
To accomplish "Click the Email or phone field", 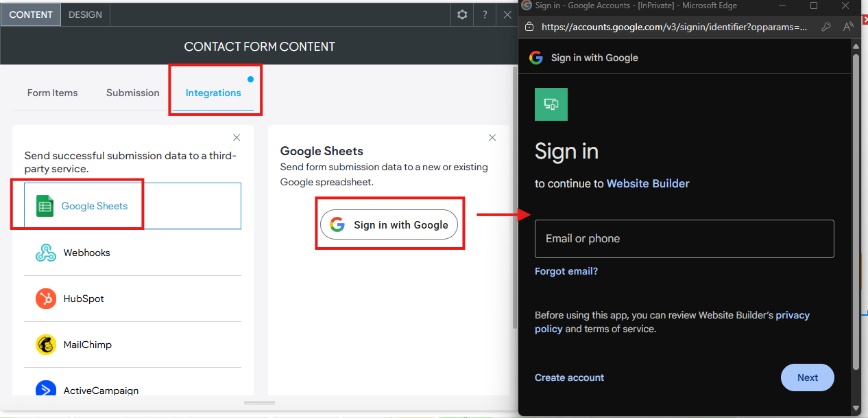I will point(684,239).
